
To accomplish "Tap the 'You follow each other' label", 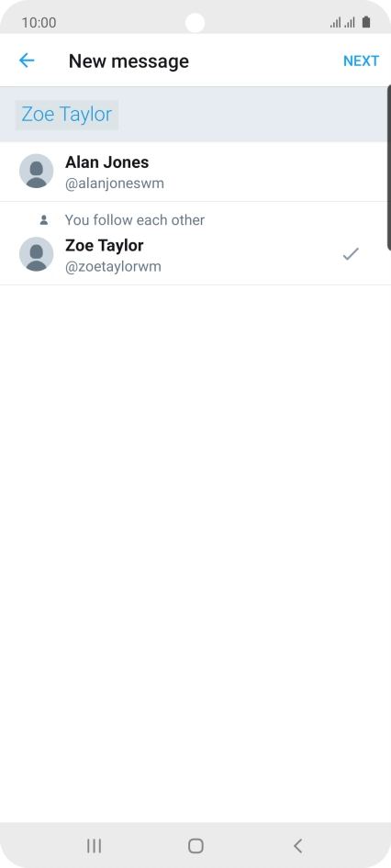I will pos(135,220).
